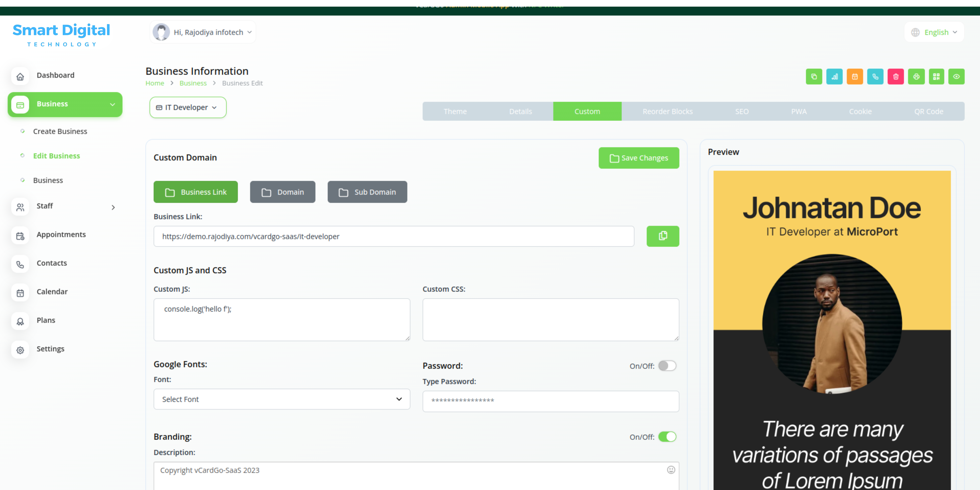Click the Staff people icon

click(x=20, y=207)
